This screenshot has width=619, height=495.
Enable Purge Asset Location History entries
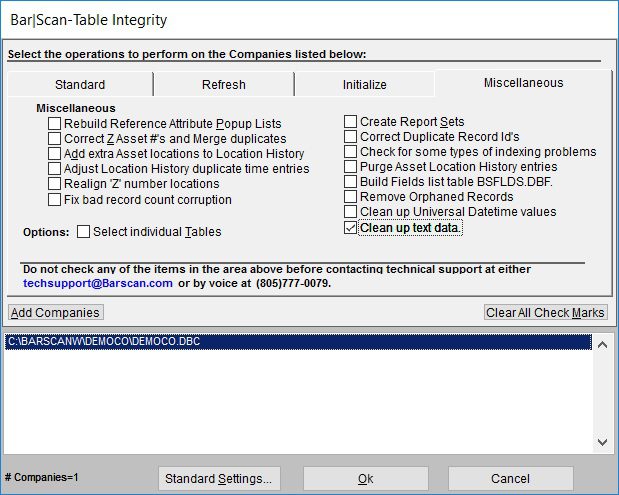351,167
